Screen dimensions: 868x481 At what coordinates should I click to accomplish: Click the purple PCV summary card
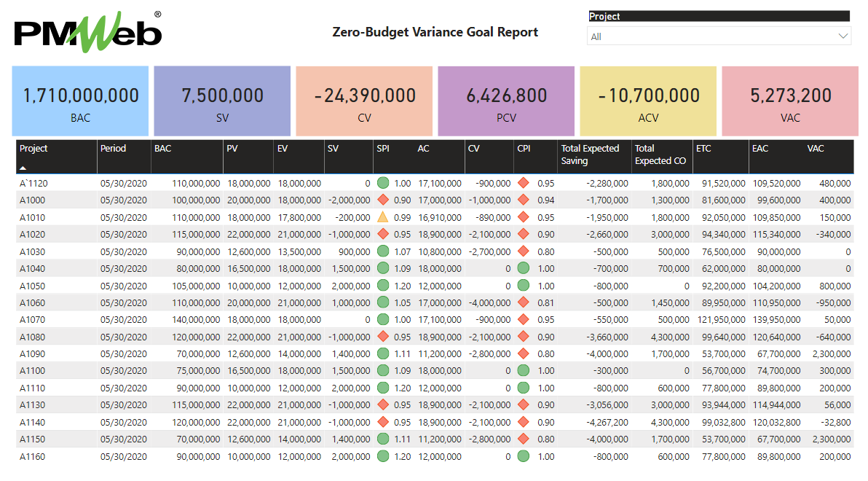click(505, 102)
